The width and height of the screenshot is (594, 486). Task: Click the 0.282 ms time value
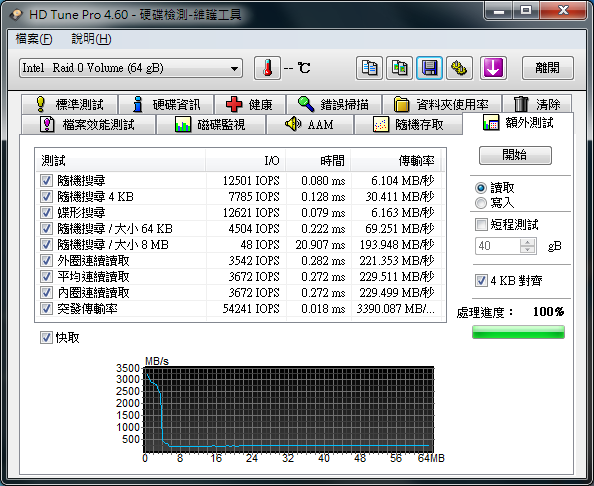(x=323, y=261)
